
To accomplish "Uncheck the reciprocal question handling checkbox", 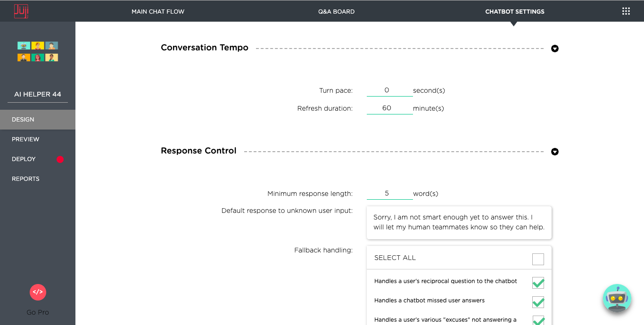I will pyautogui.click(x=538, y=283).
